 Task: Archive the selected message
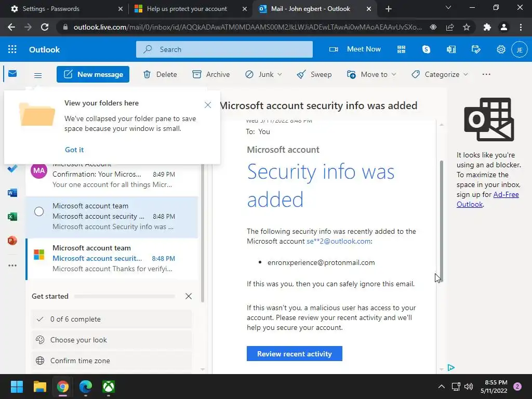click(x=211, y=74)
